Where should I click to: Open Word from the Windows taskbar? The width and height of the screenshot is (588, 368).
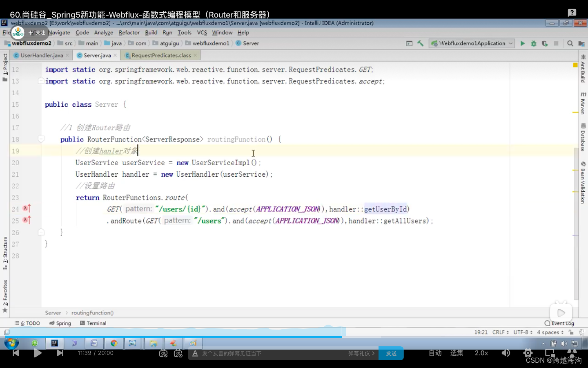coord(94,343)
